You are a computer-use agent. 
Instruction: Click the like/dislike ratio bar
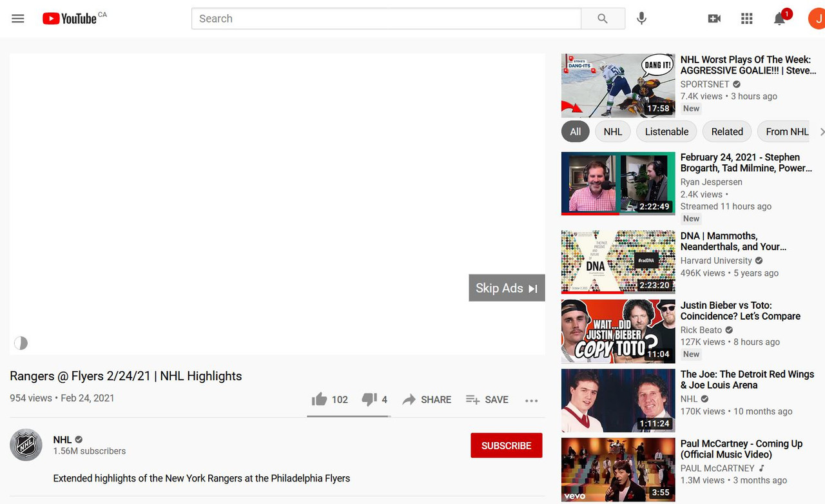(349, 416)
